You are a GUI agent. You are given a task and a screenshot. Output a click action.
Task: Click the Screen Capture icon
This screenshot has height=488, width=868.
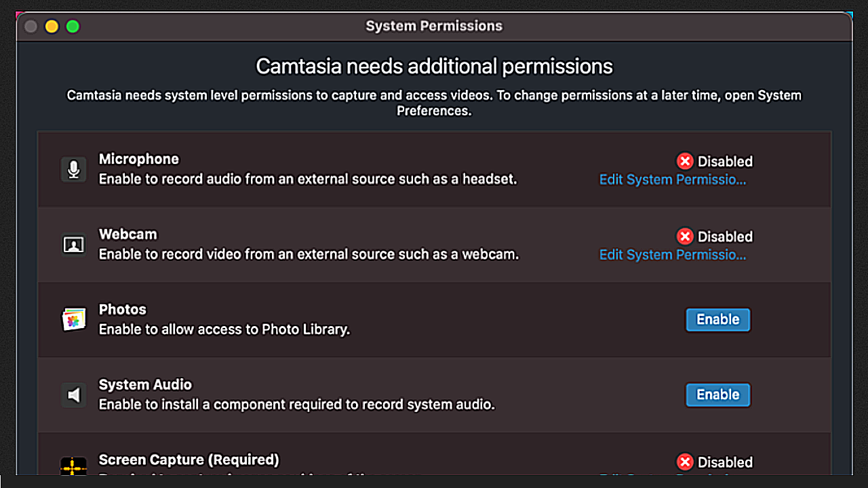click(73, 466)
